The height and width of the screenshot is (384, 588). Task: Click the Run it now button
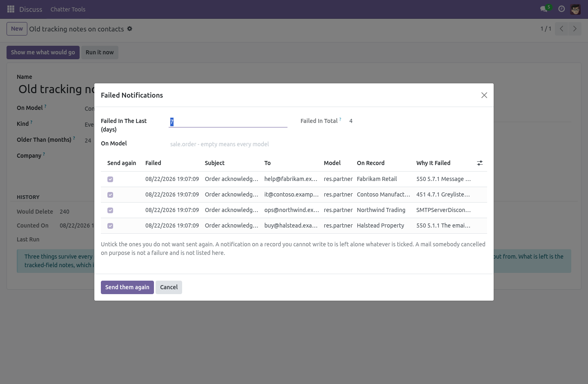pos(100,52)
